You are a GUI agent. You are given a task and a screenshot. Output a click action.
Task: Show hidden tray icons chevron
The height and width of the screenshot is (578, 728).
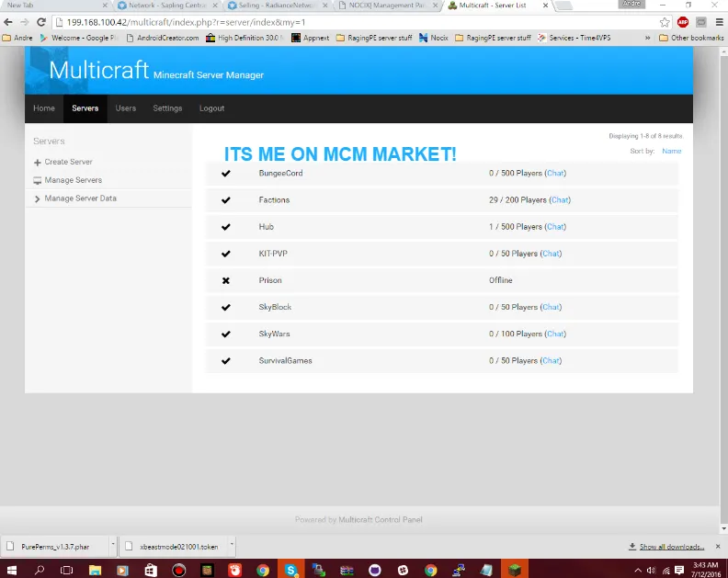click(x=638, y=570)
